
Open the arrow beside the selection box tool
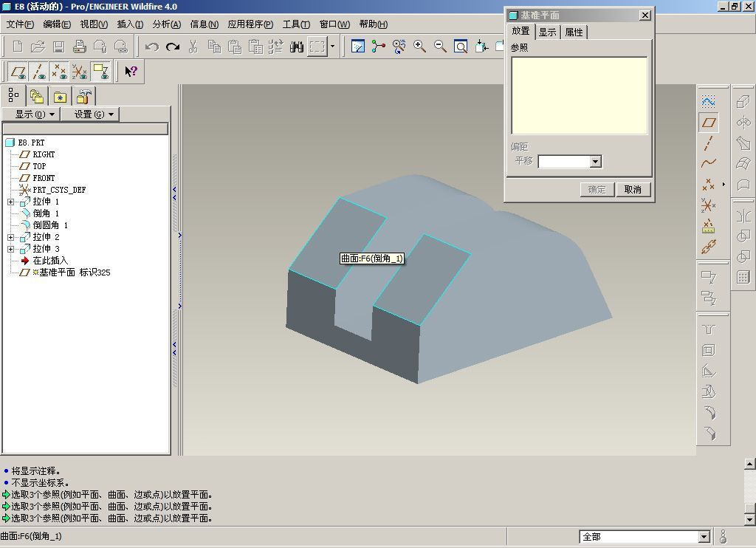pos(332,47)
